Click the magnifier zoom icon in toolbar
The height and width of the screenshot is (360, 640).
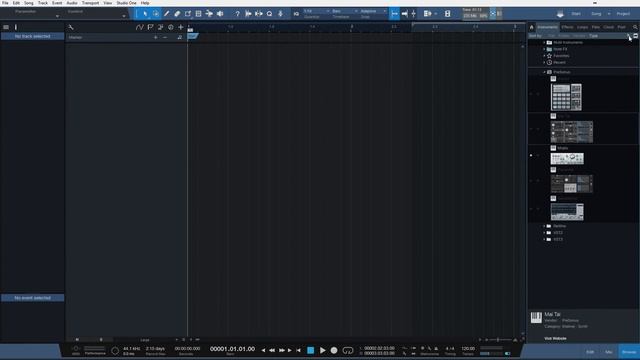pos(269,14)
